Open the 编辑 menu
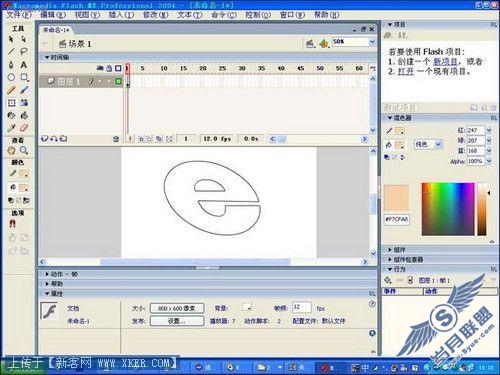This screenshot has width=500, height=375. [x=53, y=15]
